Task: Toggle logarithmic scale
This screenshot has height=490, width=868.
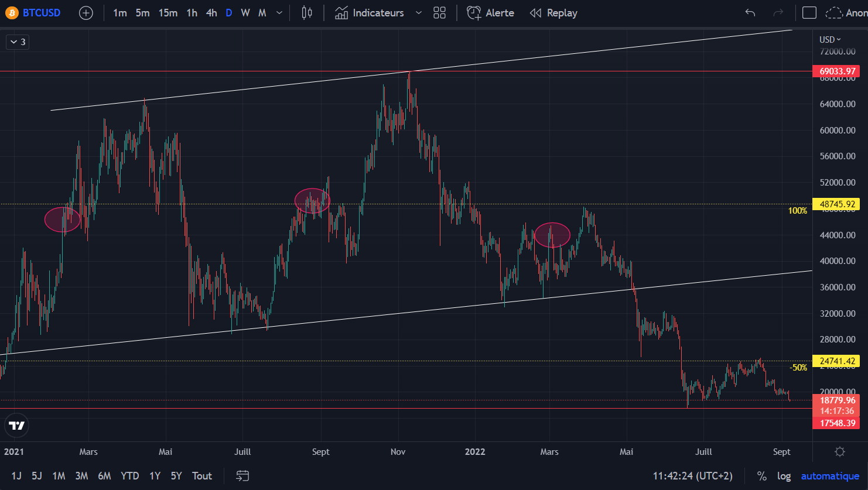Action: (784, 476)
